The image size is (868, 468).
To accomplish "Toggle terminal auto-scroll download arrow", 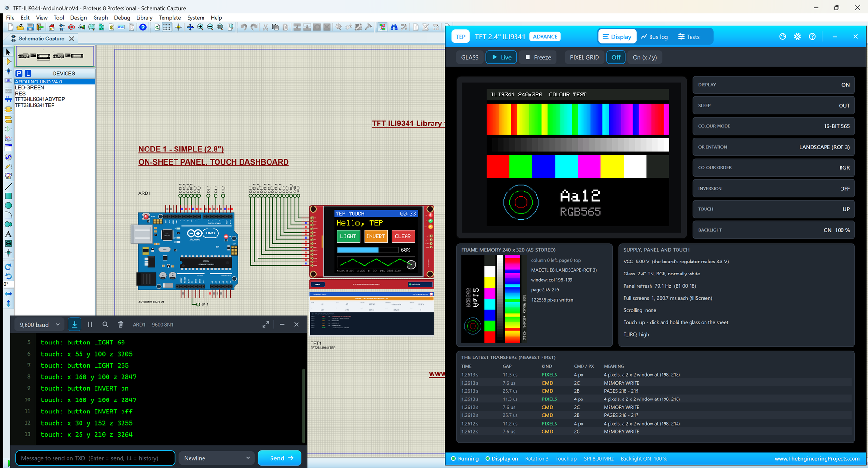I will tap(75, 325).
